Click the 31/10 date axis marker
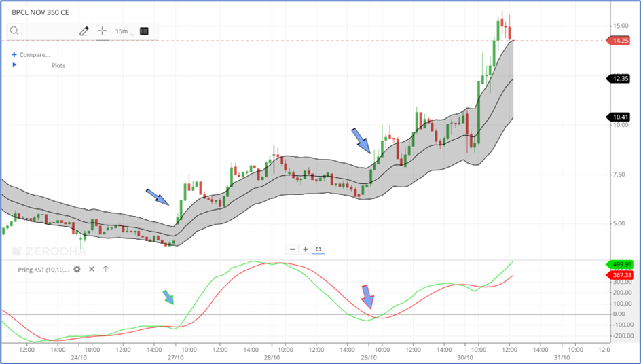The height and width of the screenshot is (364, 641). point(562,357)
